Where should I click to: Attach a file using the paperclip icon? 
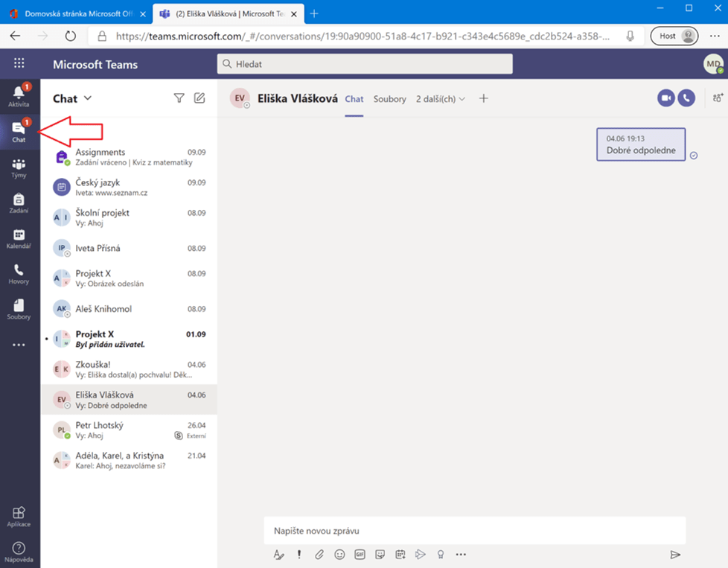pos(319,555)
